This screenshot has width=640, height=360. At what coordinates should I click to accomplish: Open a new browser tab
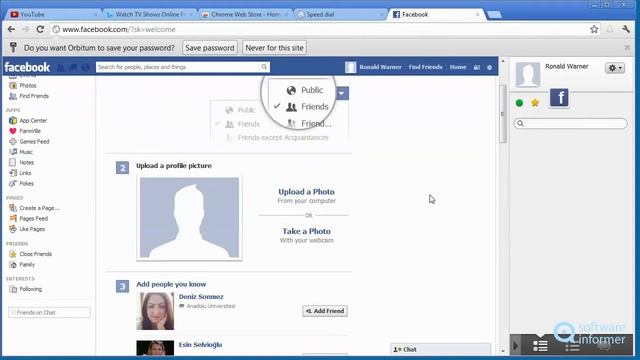click(494, 15)
